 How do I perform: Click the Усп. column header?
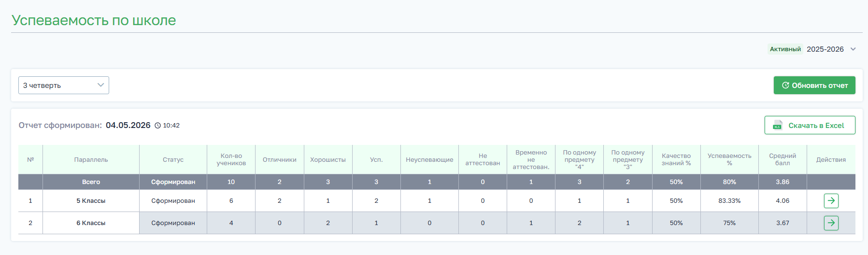pos(376,159)
